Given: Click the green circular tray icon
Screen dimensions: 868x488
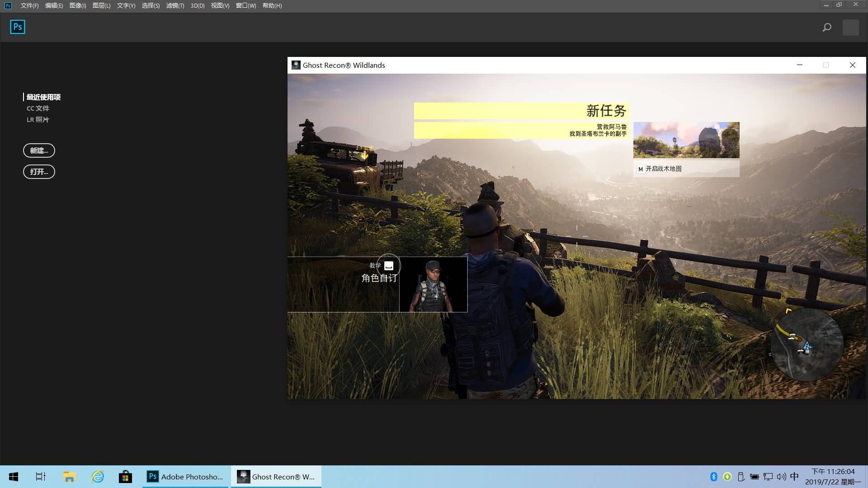Looking at the screenshot, I should click(x=727, y=477).
